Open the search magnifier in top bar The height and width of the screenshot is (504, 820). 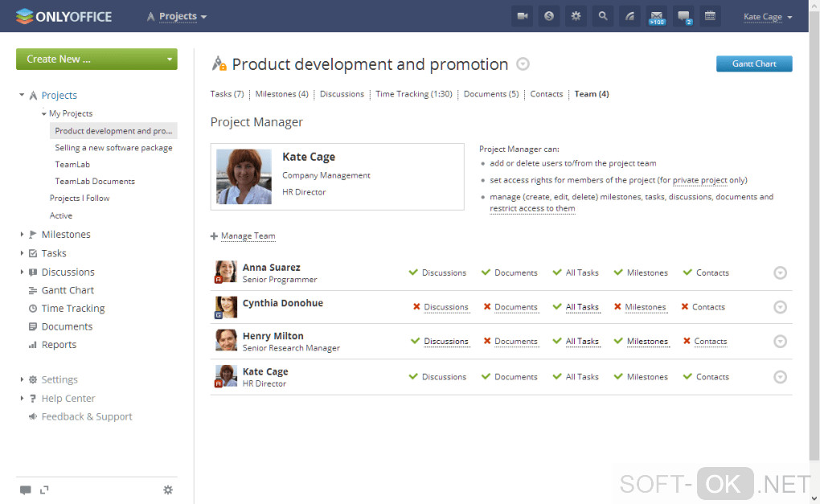tap(603, 16)
